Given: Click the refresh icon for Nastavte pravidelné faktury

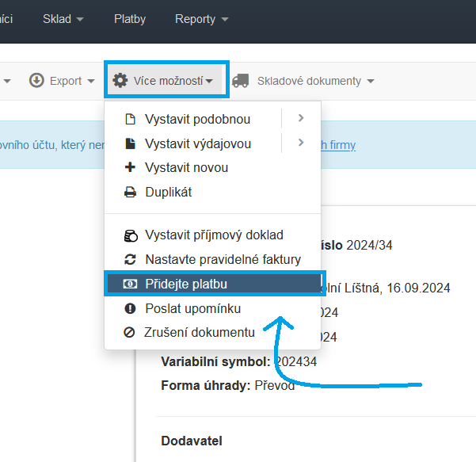Looking at the screenshot, I should (131, 259).
